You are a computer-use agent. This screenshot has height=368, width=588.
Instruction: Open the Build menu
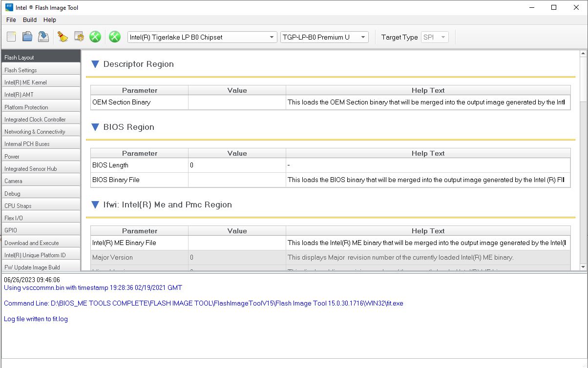point(30,20)
